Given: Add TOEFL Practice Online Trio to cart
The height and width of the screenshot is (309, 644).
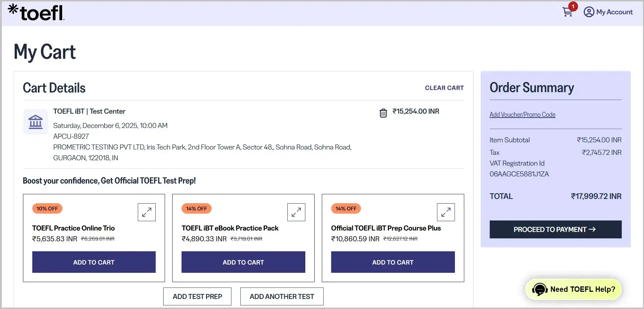Looking at the screenshot, I should tap(94, 262).
